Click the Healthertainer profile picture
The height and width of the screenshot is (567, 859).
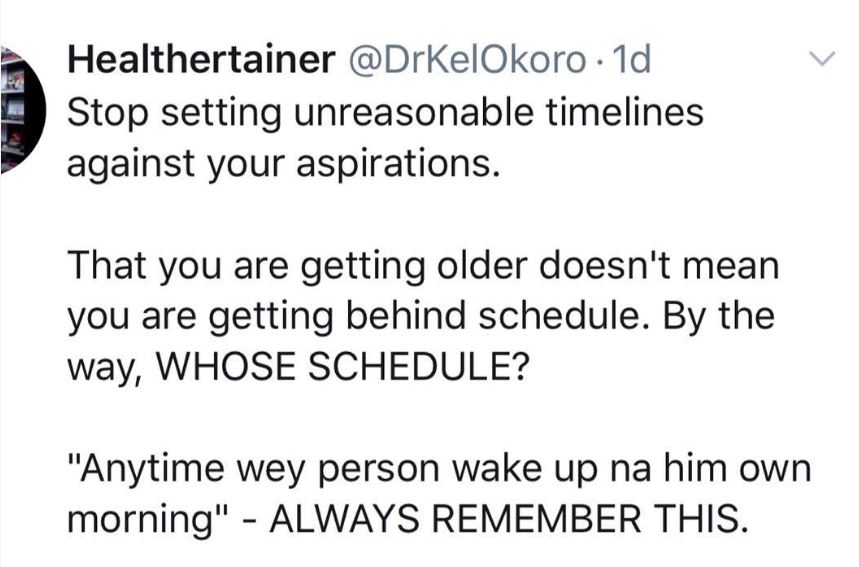tap(22, 110)
